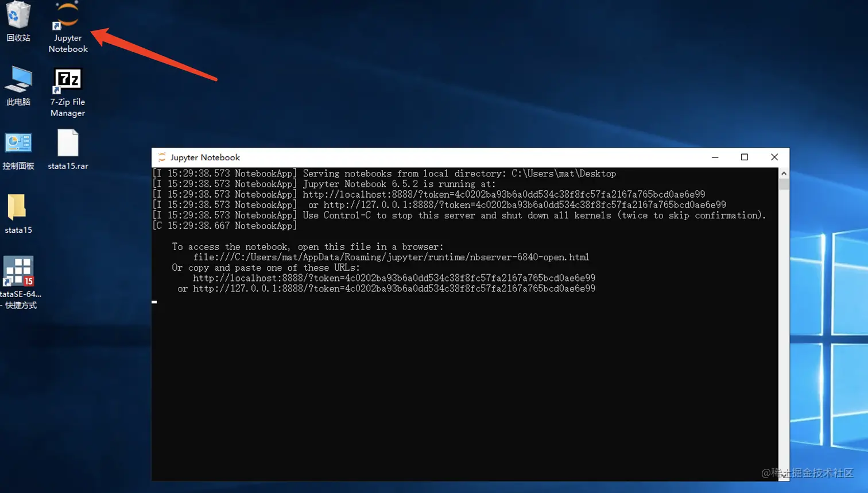Click the '[C 15:29:38.667 NotebookApp]' log line
This screenshot has width=868, height=493.
point(224,226)
